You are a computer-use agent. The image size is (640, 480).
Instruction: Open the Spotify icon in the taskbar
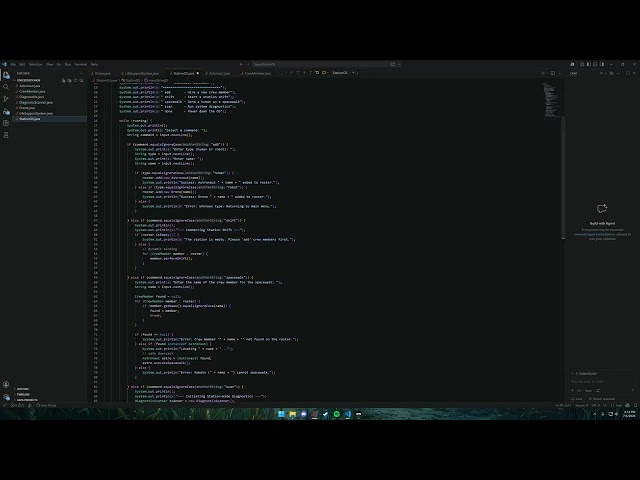(336, 414)
